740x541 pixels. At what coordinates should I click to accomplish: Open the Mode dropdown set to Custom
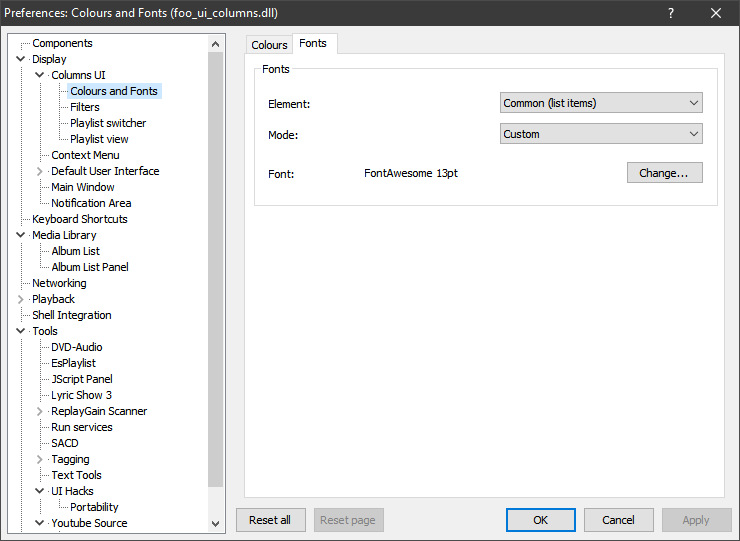pyautogui.click(x=600, y=134)
